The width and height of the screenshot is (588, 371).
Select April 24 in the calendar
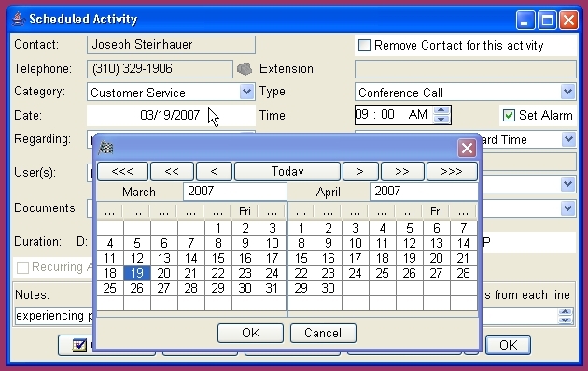point(355,273)
